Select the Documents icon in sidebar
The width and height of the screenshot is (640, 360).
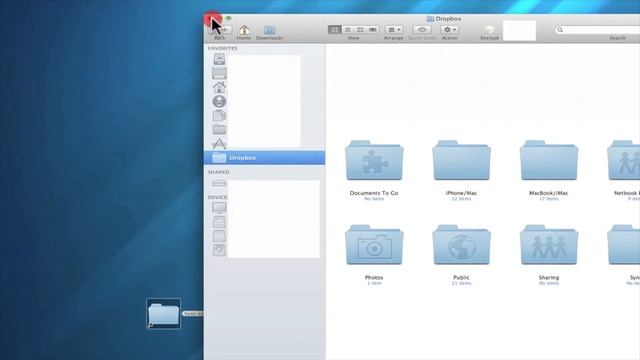(x=219, y=116)
